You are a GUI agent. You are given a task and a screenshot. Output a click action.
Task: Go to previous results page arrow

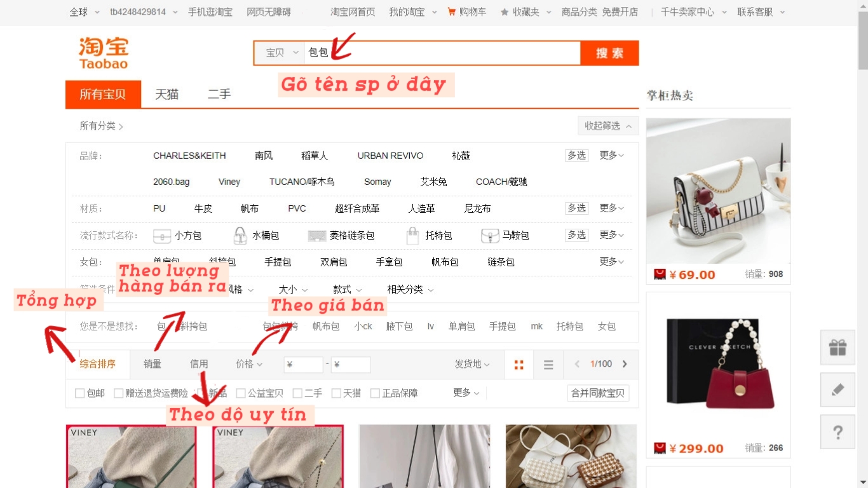pos(577,364)
